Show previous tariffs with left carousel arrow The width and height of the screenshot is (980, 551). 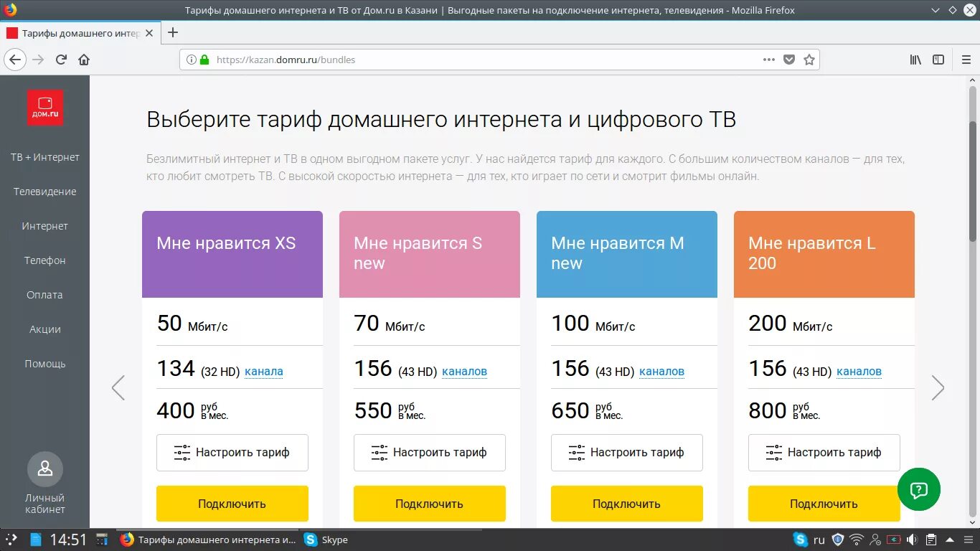click(118, 387)
